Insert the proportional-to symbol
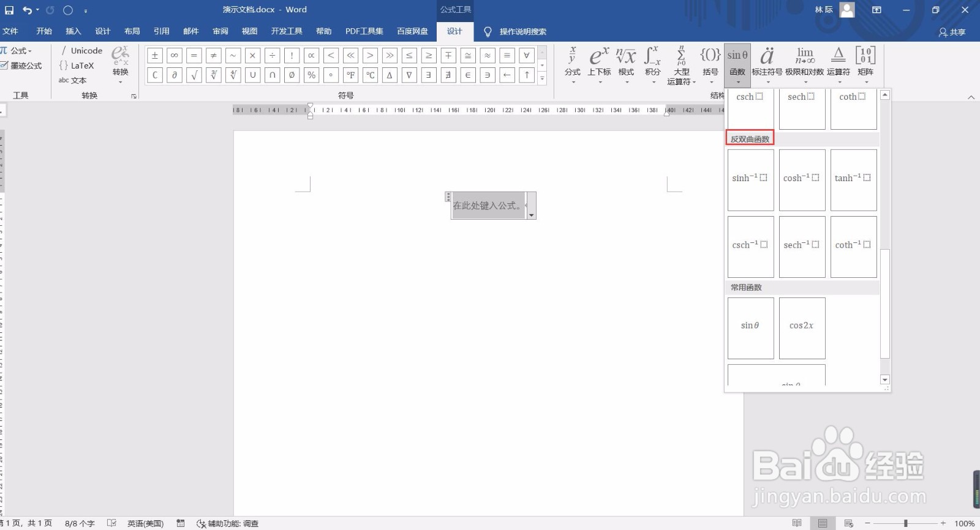Viewport: 980px width, 530px height. tap(312, 56)
